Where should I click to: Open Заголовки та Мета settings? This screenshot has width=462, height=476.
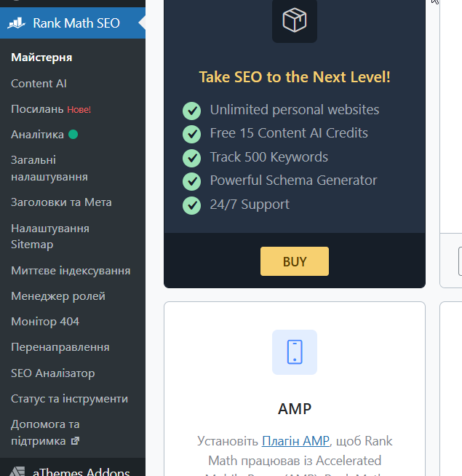61,202
